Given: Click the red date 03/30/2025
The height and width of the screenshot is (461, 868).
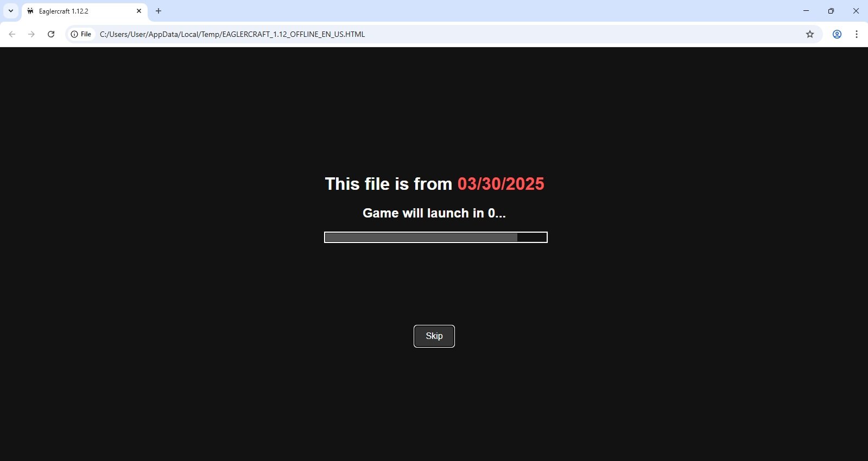Looking at the screenshot, I should (500, 184).
